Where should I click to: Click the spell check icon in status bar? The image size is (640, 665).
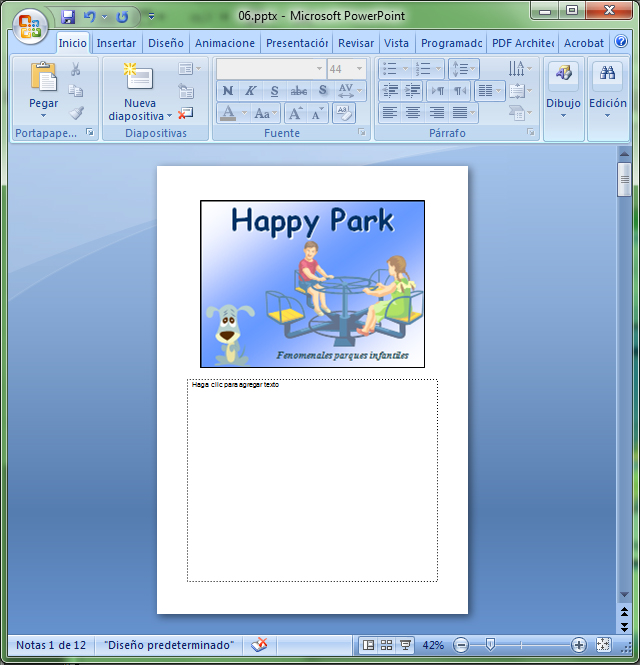click(260, 645)
